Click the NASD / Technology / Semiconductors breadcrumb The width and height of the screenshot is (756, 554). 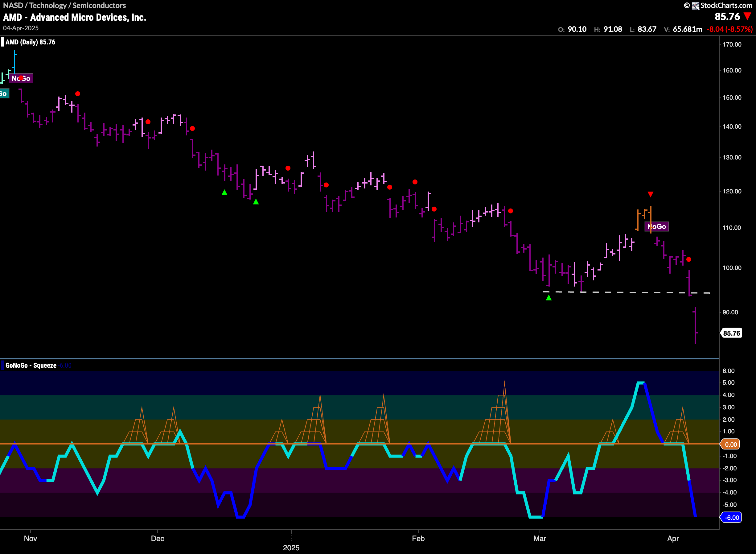64,5
